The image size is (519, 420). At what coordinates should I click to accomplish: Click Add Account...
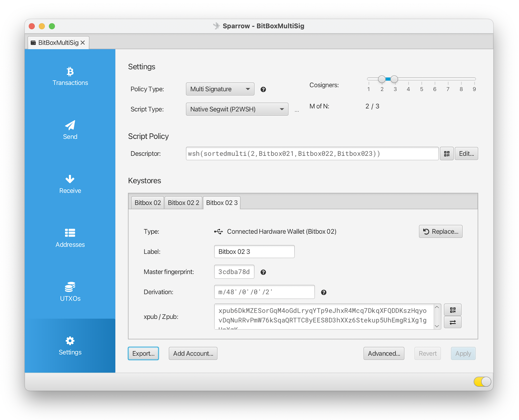[x=193, y=353]
